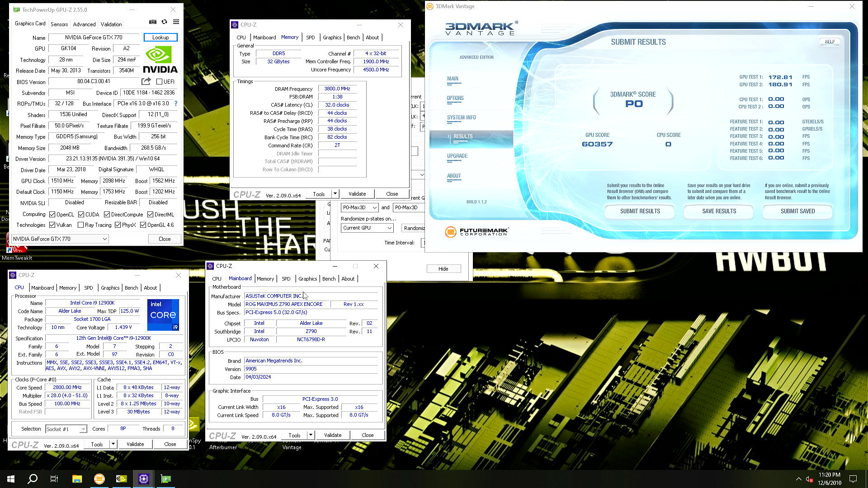This screenshot has width=868, height=488.
Task: Click the Intel Core i9 logo in CPU-Z
Action: click(163, 314)
